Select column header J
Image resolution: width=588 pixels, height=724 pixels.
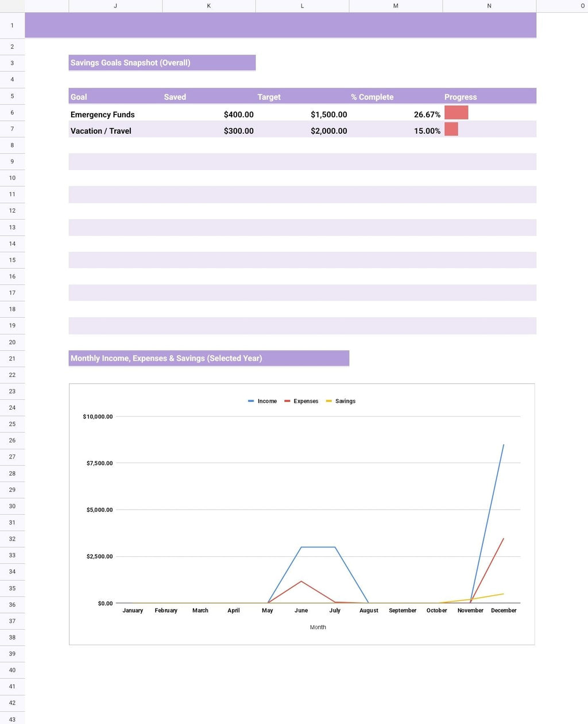(115, 6)
